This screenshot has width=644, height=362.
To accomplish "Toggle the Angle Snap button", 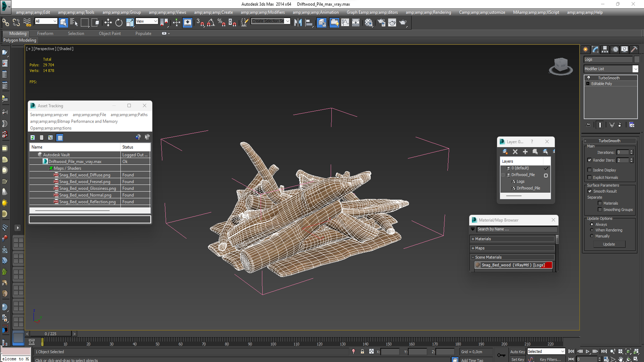I will point(211,22).
